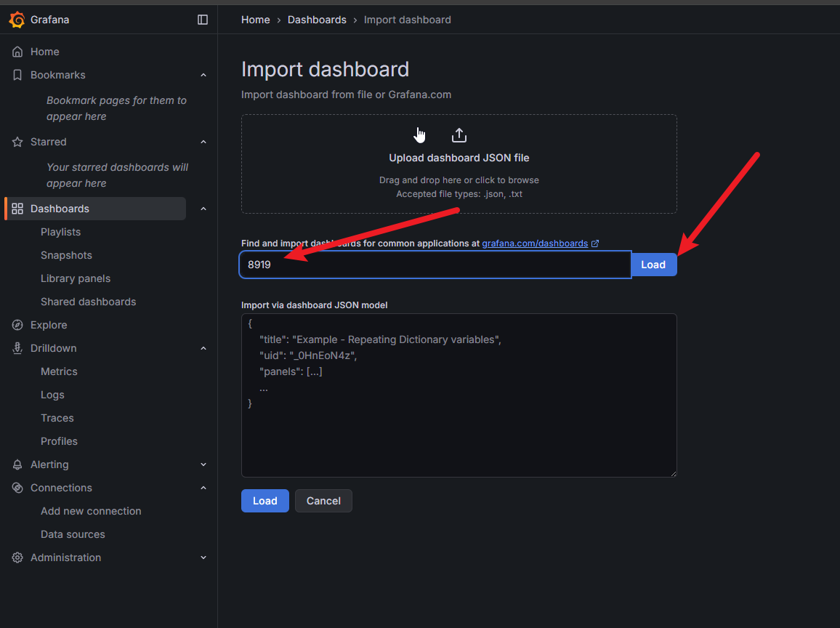Click the Administration gear icon
This screenshot has width=840, height=628.
[17, 557]
